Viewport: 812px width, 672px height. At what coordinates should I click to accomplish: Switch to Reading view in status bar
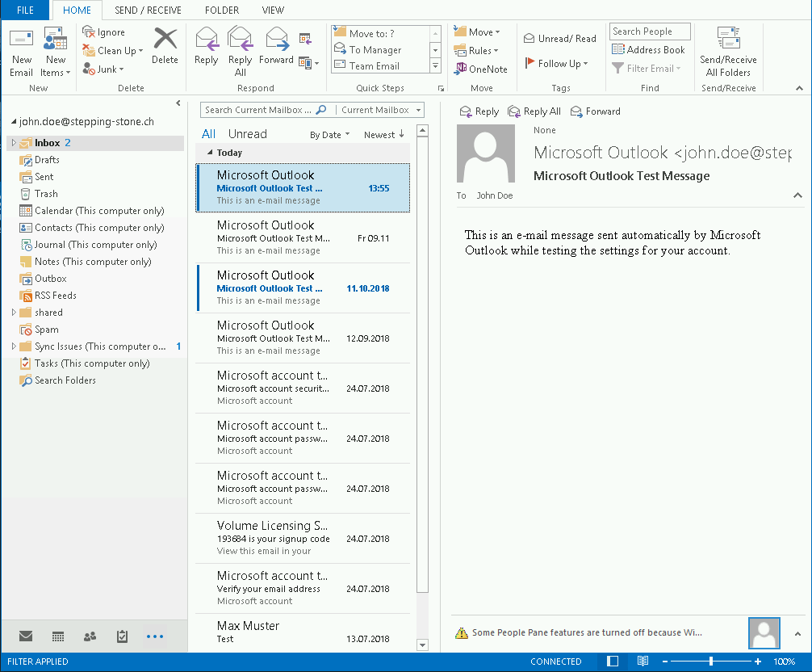(642, 661)
